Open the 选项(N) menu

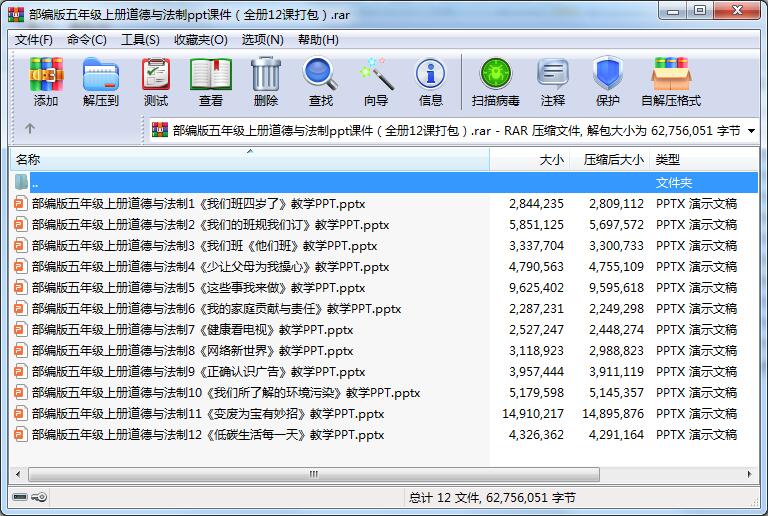coord(263,40)
